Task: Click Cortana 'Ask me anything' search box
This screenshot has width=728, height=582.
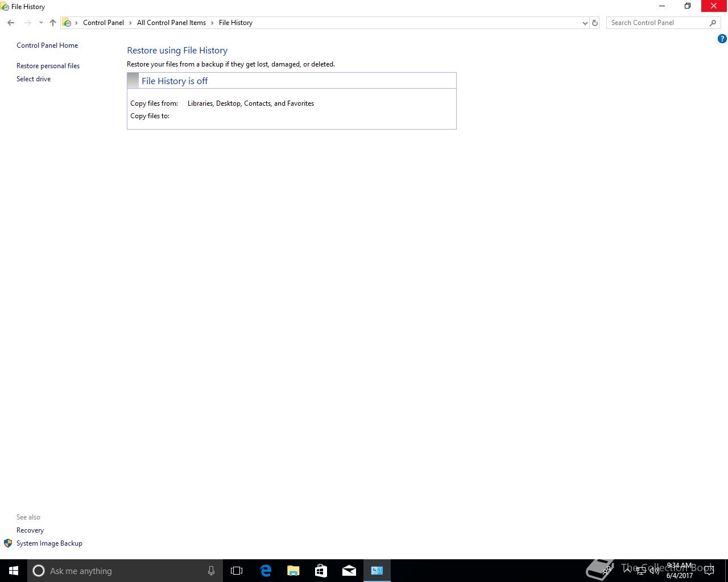Action: pyautogui.click(x=125, y=571)
